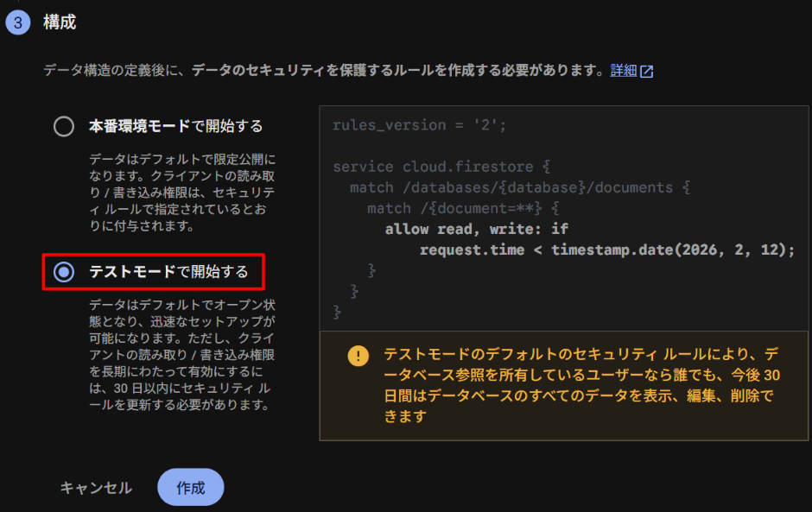Click the request.time timestamp code line
The height and width of the screenshot is (512, 812).
[x=606, y=250]
